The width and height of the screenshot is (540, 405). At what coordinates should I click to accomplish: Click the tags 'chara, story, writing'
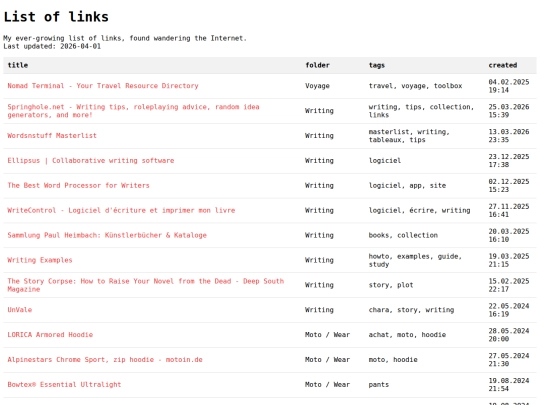(411, 310)
